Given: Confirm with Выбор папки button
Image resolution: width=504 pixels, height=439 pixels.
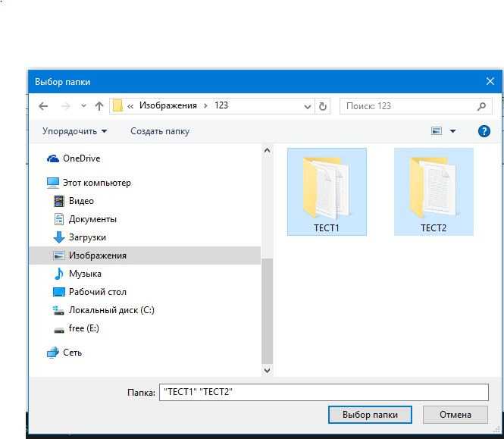Looking at the screenshot, I should pyautogui.click(x=370, y=415).
